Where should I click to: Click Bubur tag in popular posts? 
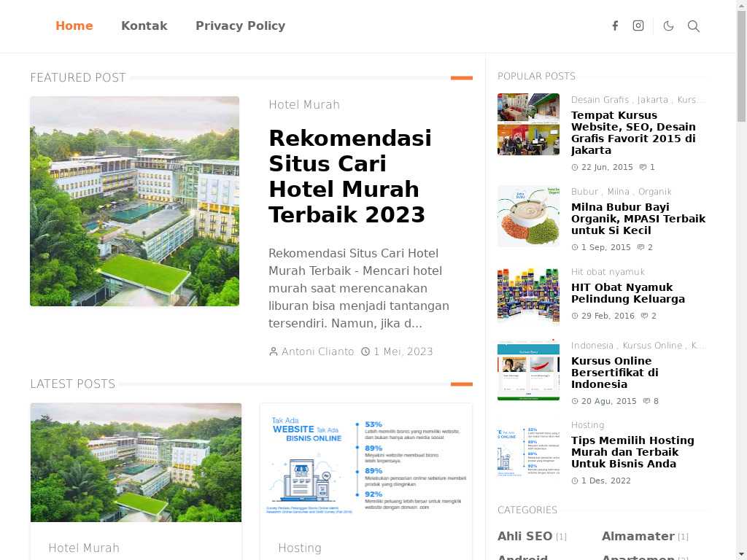point(584,192)
